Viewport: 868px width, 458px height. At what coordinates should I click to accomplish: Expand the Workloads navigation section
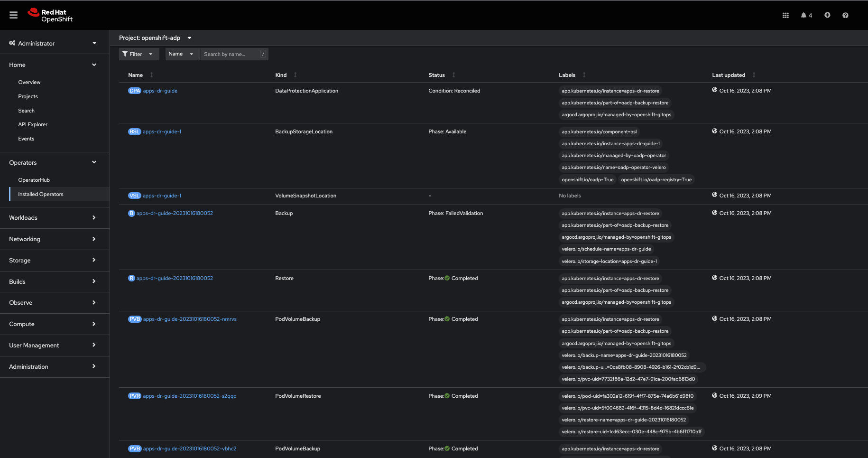53,218
